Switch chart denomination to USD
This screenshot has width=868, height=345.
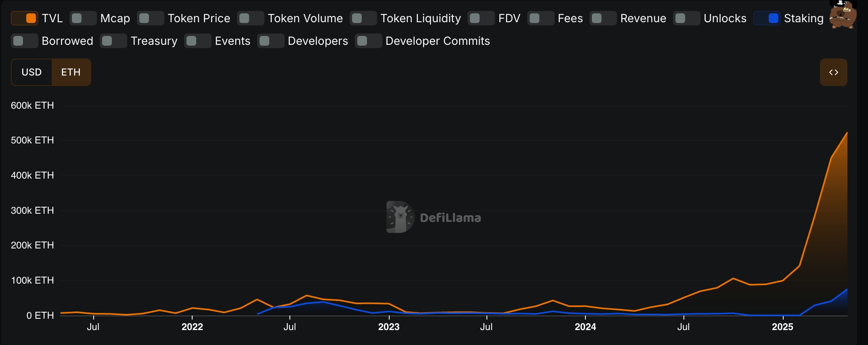pos(31,72)
